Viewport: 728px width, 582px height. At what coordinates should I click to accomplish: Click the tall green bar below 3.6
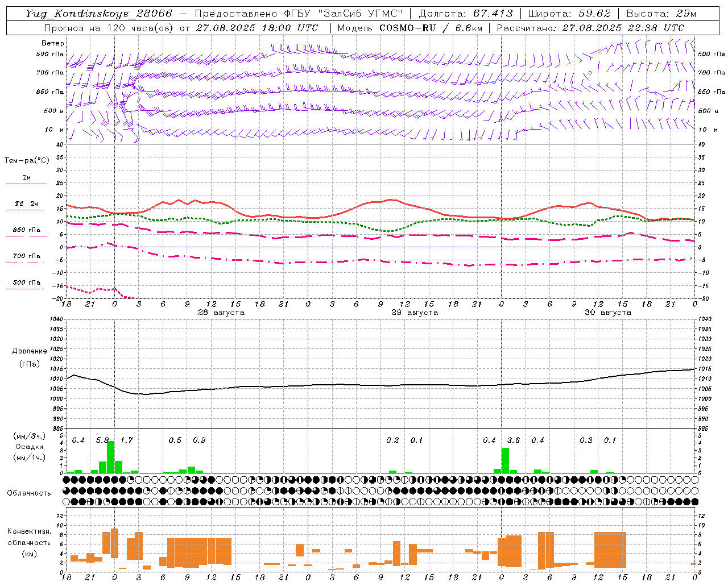pyautogui.click(x=505, y=460)
